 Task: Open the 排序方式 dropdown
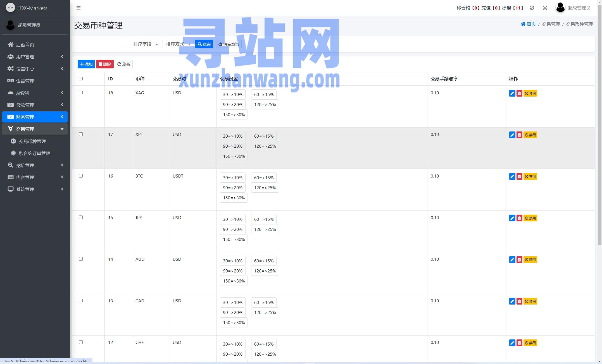(x=178, y=44)
